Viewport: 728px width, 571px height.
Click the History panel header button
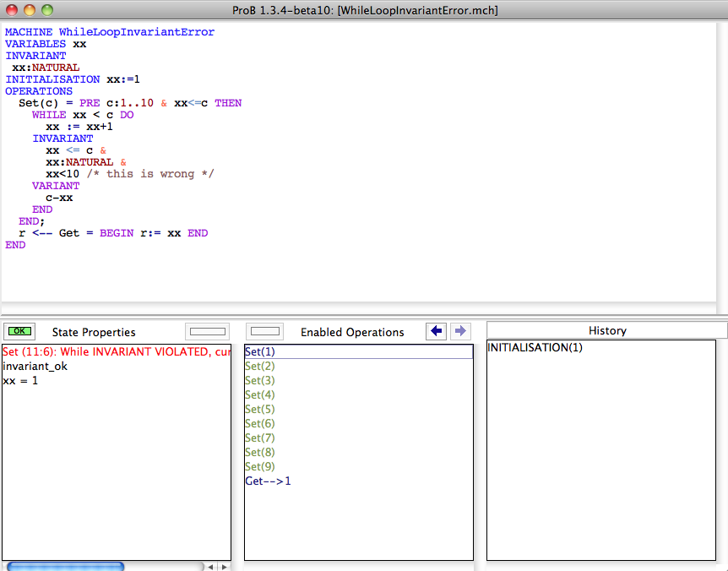click(606, 330)
